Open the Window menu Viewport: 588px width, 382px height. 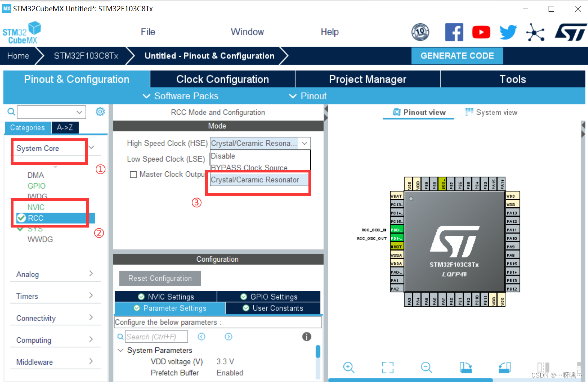pyautogui.click(x=247, y=32)
